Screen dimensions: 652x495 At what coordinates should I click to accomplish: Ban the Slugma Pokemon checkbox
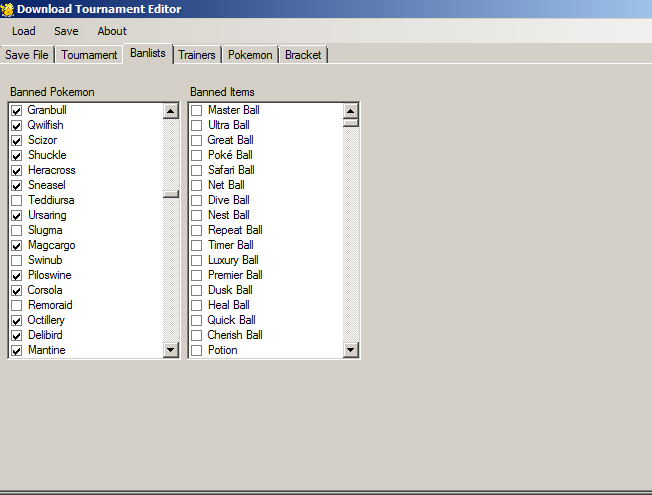[17, 230]
